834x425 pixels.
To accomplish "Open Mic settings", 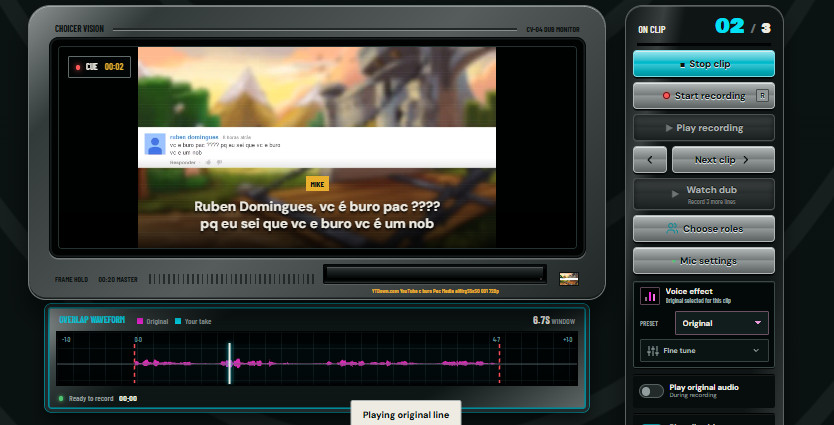I will tap(703, 261).
